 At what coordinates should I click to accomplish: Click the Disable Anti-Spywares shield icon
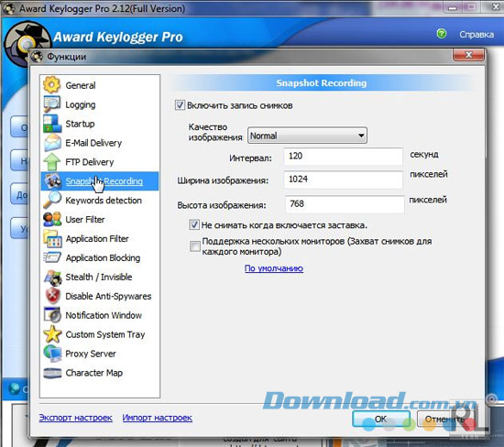point(52,296)
